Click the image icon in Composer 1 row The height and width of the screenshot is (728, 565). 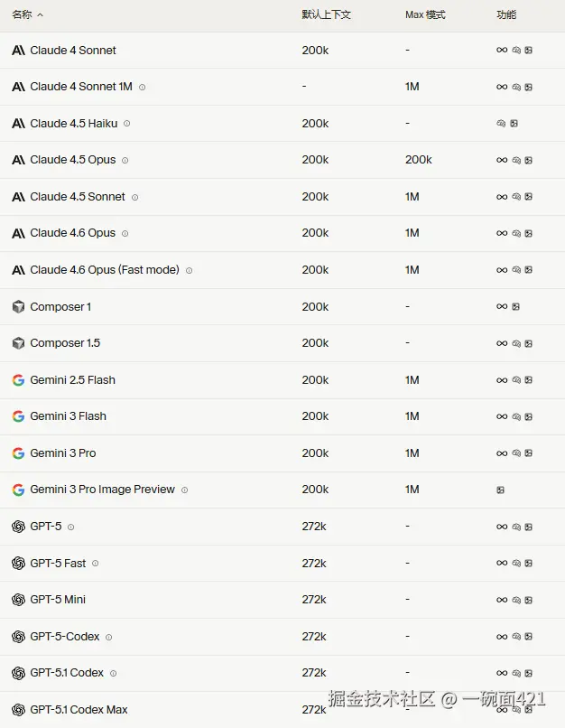[515, 307]
